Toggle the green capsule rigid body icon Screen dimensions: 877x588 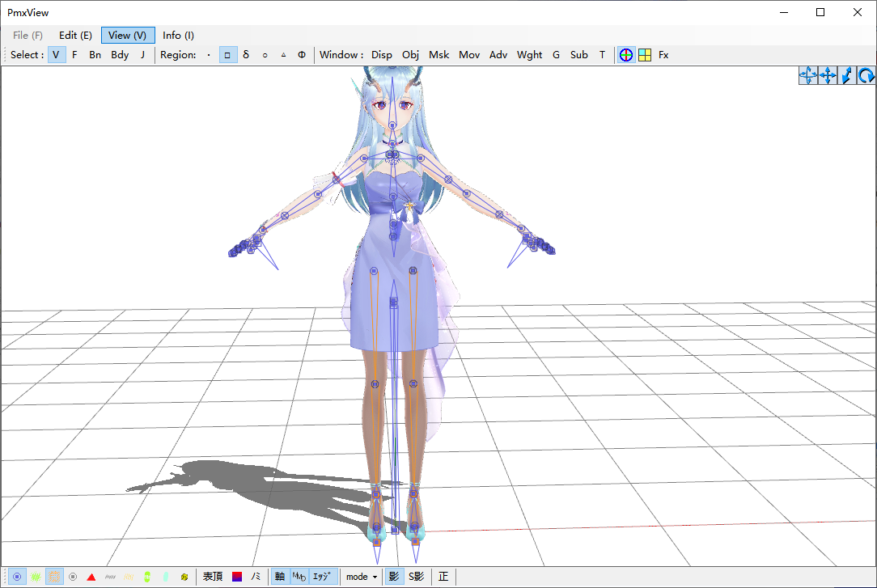point(147,577)
